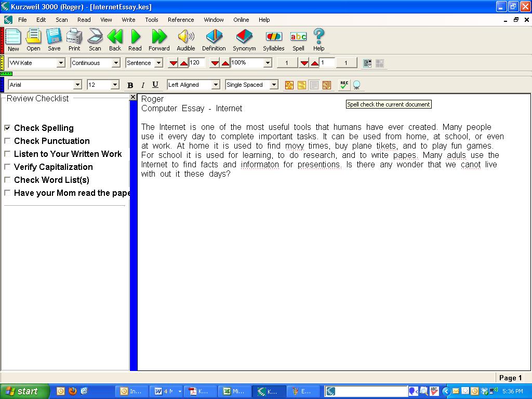Enable Verify Capitalization checkbox
The image size is (532, 399).
click(7, 167)
